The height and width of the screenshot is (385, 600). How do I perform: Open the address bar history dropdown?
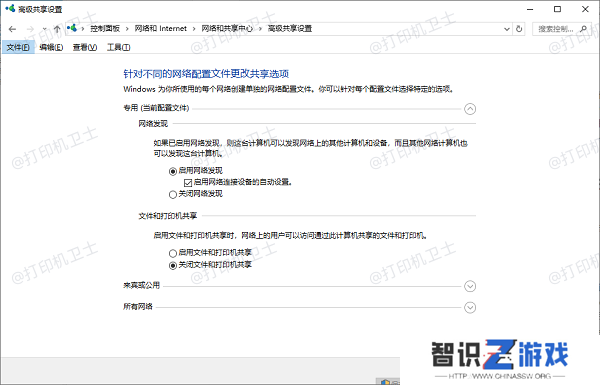click(x=507, y=29)
